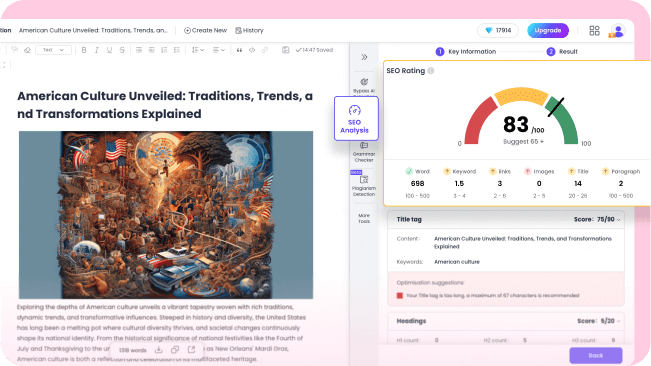This screenshot has height=366, width=651.
Task: Click the article body paragraph
Action: point(162,333)
